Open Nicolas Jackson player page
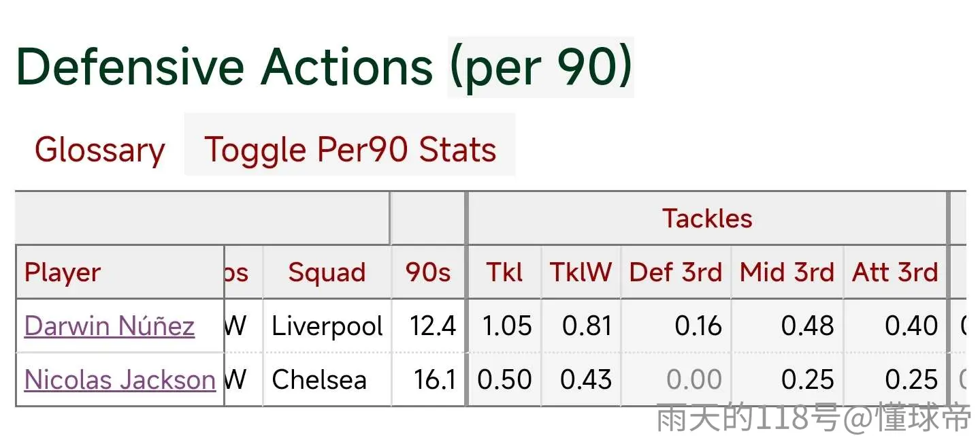The image size is (980, 442). point(120,379)
